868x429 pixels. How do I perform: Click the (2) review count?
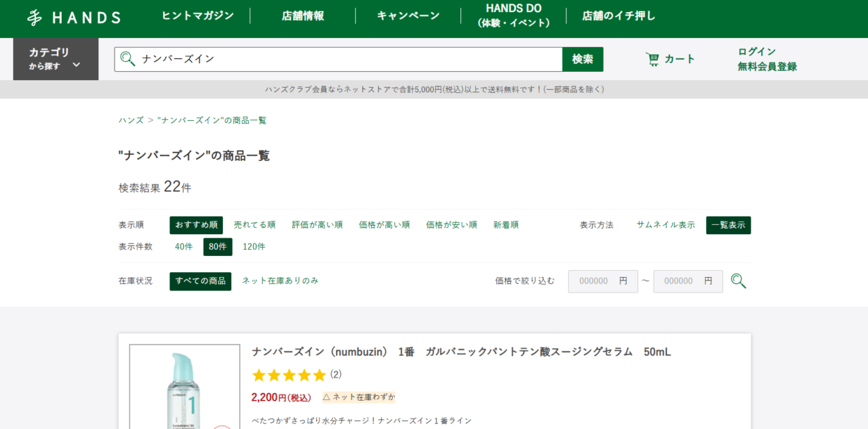(x=336, y=374)
